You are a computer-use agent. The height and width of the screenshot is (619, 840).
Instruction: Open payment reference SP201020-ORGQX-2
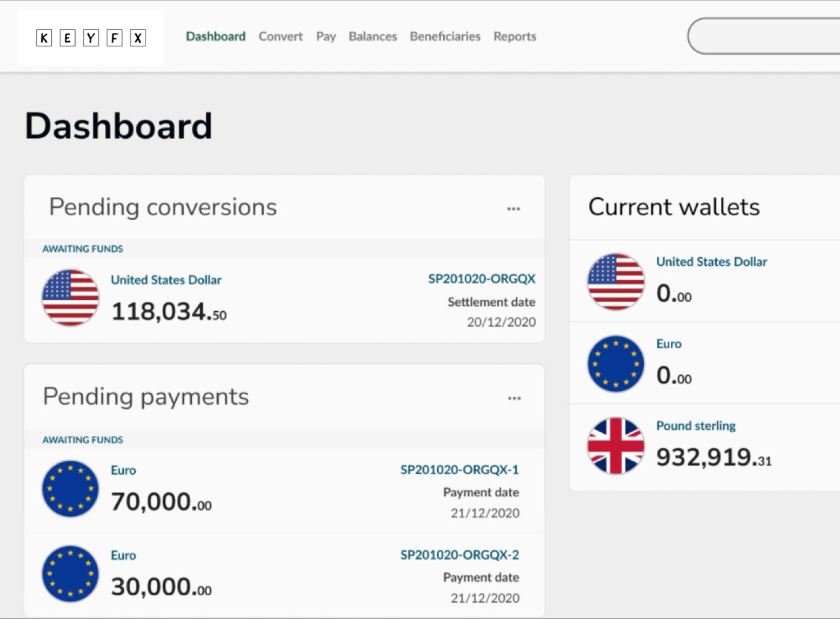459,555
